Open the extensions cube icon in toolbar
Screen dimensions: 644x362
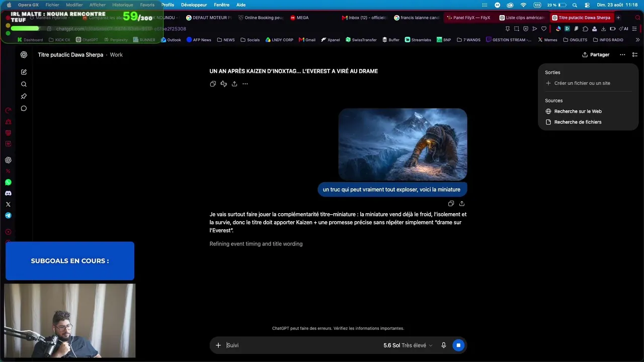(585, 29)
